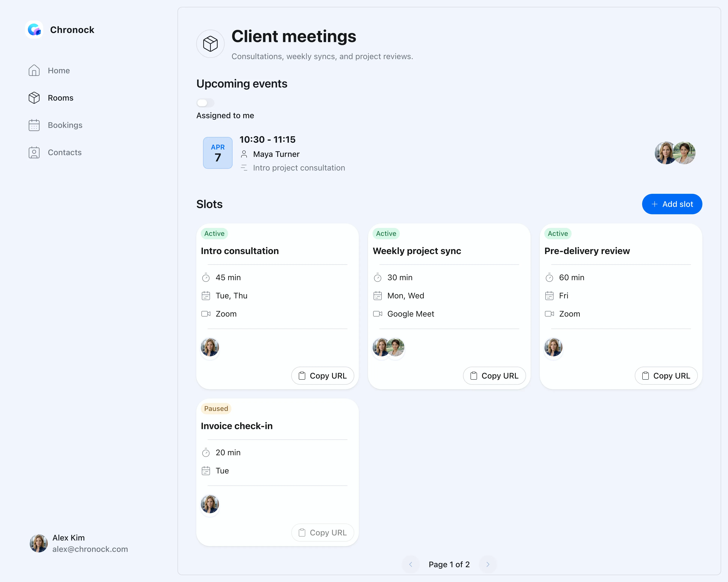This screenshot has width=728, height=582.
Task: Copy URL for Weekly project sync
Action: click(494, 375)
